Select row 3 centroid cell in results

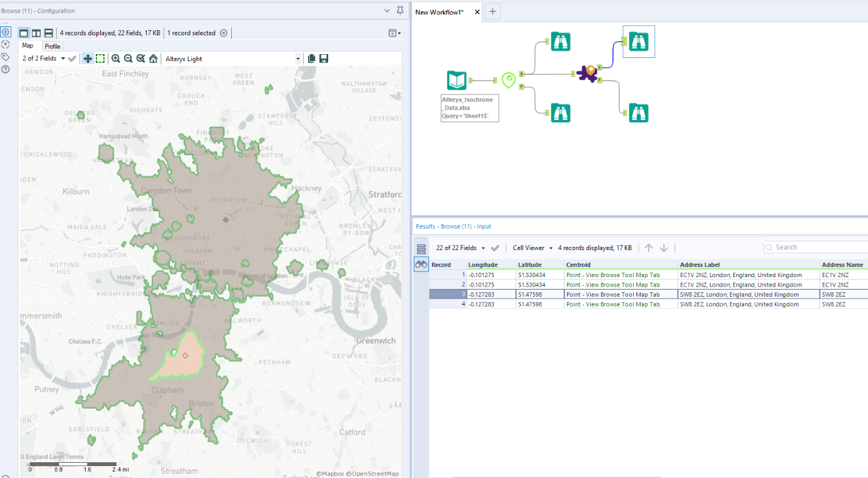[x=620, y=294]
